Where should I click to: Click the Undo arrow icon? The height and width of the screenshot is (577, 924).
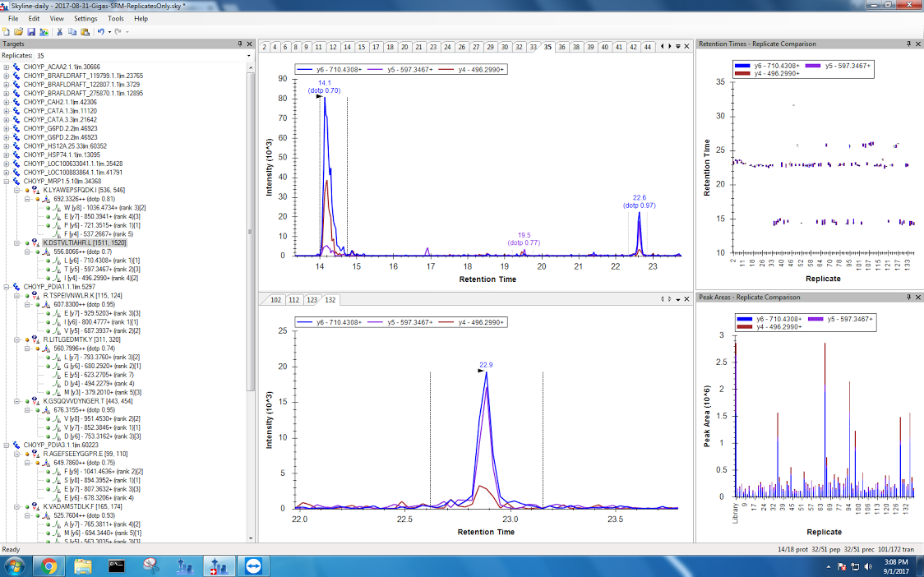(100, 31)
